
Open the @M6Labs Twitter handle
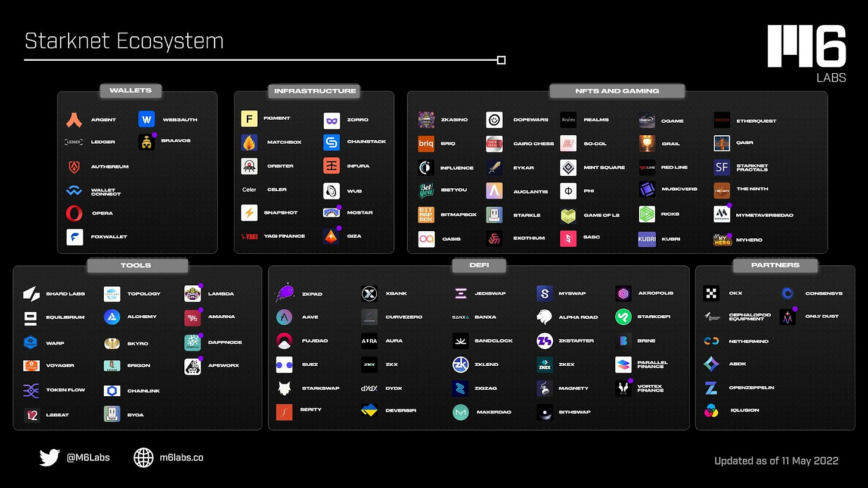click(88, 458)
